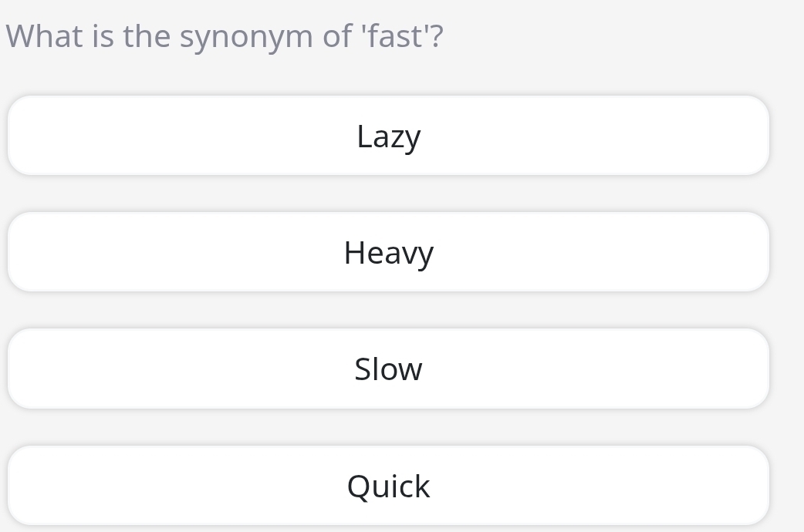Tap the first option, Lazy
This screenshot has height=532, width=804.
point(388,136)
